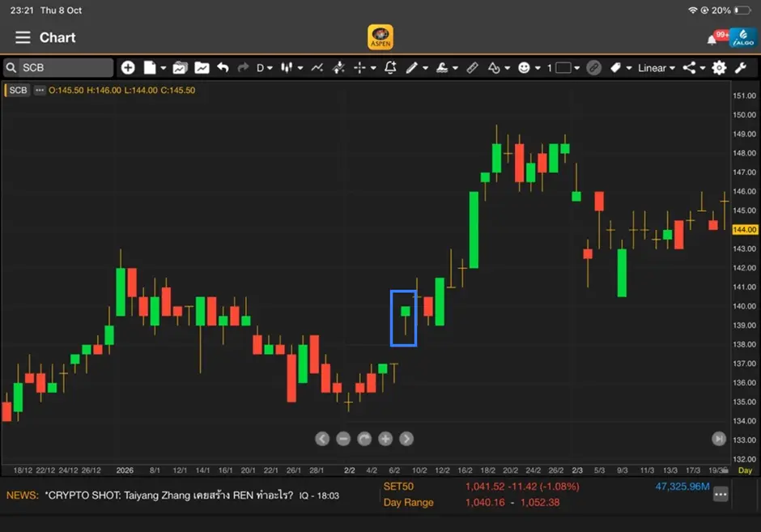Open notifications bell with 99+ badge
This screenshot has width=761, height=532.
716,38
